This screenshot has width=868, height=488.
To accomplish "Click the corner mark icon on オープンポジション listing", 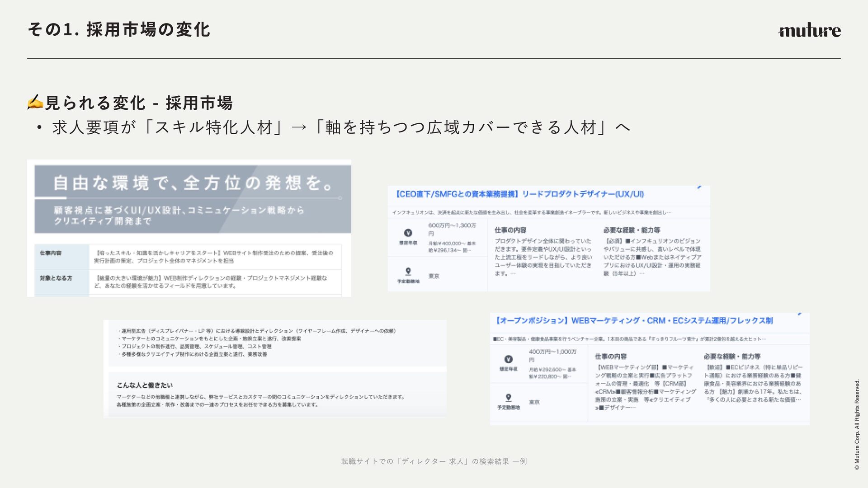I will point(799,314).
